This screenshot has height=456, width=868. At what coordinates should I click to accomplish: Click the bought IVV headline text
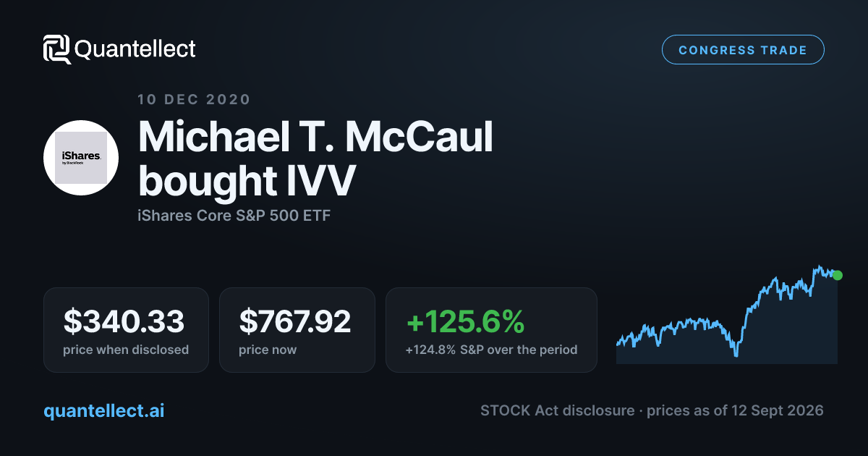247,181
